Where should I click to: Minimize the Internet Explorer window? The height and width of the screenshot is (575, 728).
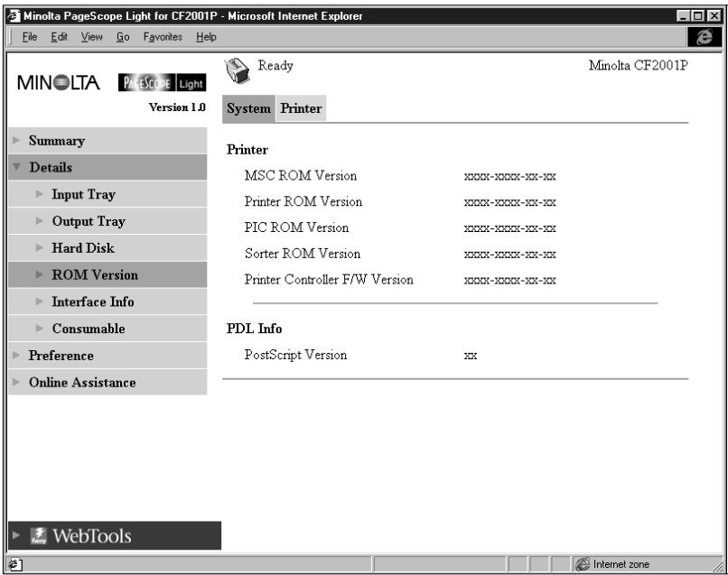pos(683,16)
